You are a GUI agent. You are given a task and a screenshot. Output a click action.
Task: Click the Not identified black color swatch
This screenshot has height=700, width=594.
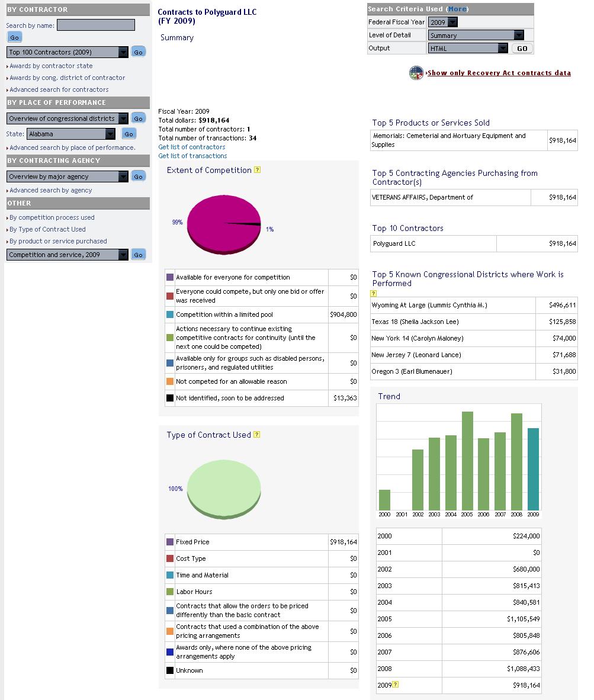(x=170, y=398)
